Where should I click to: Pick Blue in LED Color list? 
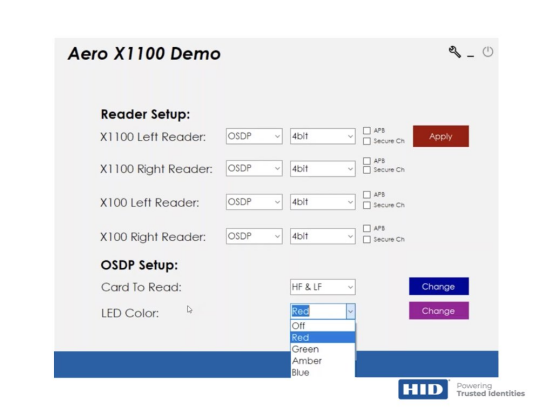point(323,372)
